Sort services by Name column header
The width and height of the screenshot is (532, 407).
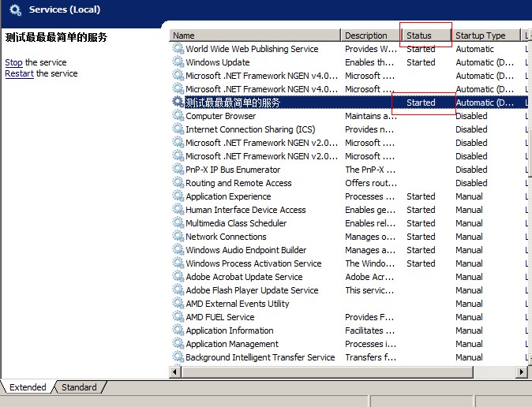tap(254, 35)
